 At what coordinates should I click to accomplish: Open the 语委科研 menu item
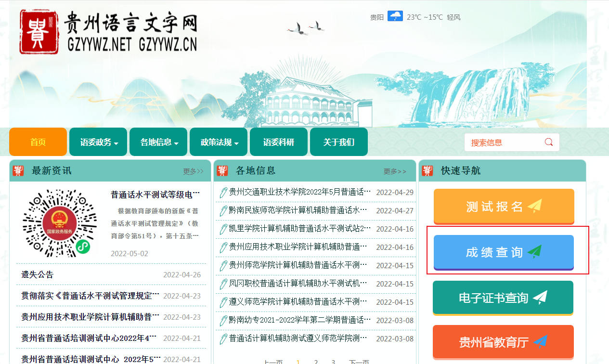pos(278,142)
